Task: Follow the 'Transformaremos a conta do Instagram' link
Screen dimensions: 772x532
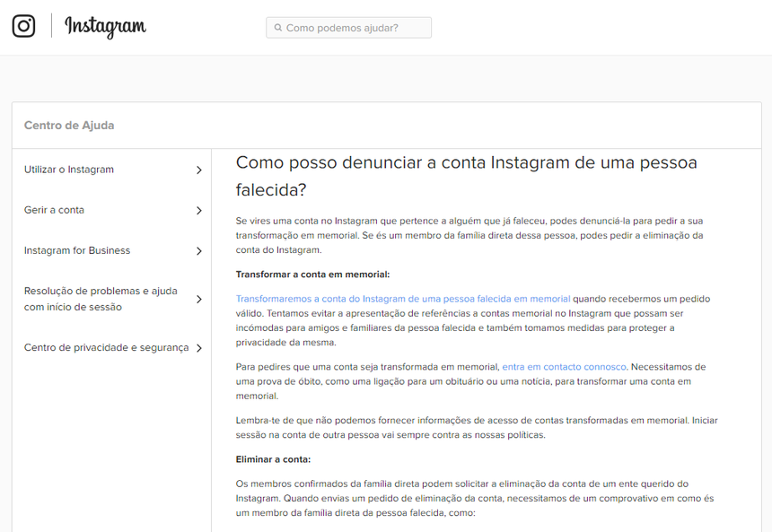Action: pos(402,299)
